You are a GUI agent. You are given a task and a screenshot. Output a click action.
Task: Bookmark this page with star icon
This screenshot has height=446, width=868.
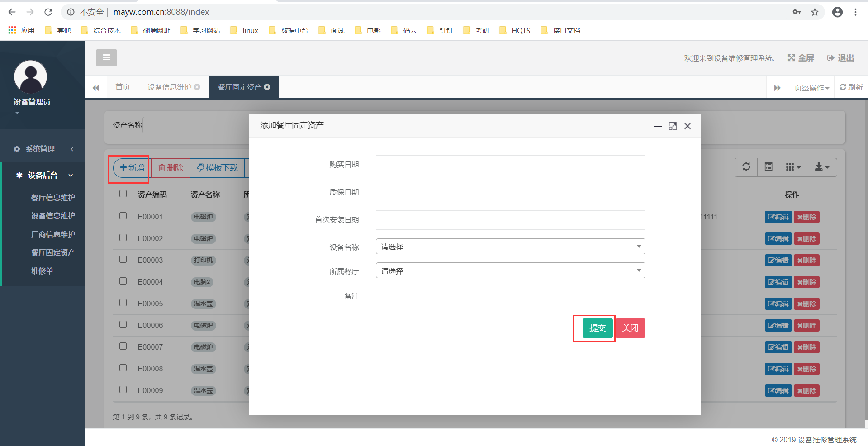tap(815, 12)
